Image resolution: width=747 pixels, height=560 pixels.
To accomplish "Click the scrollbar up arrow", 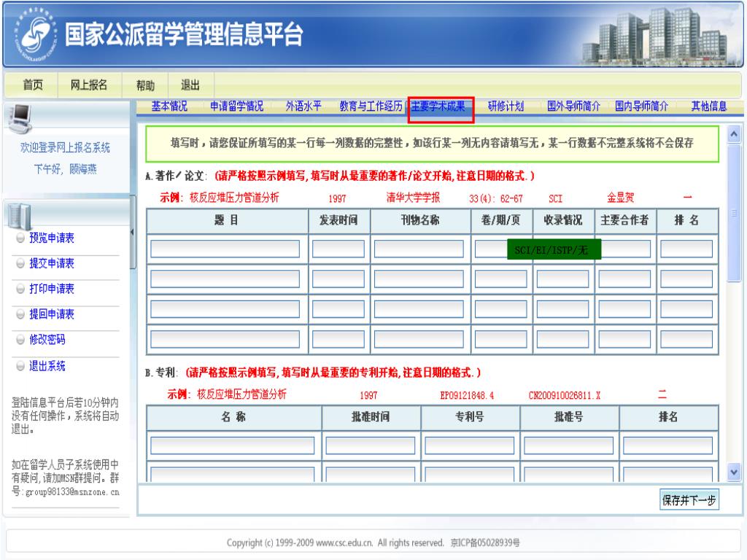I will coord(734,135).
